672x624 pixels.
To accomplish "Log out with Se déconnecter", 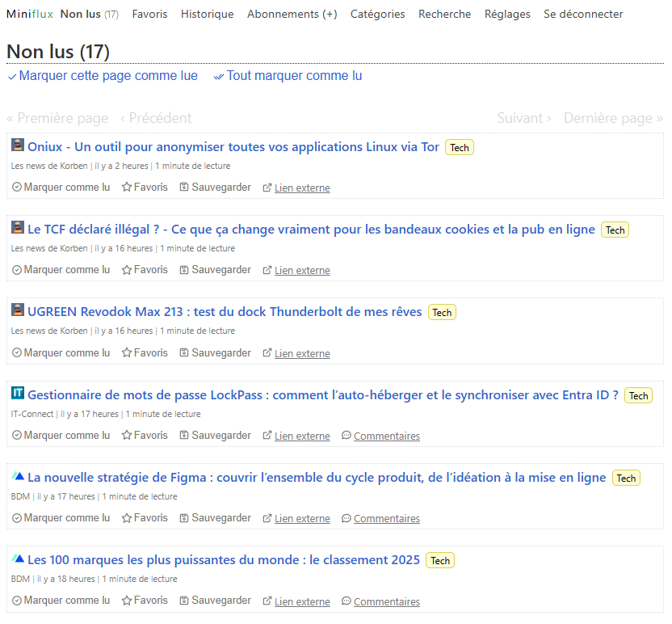I will [583, 15].
